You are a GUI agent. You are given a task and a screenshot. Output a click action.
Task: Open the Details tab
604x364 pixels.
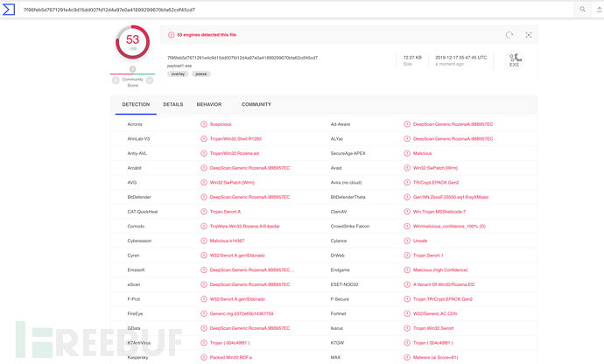(173, 104)
